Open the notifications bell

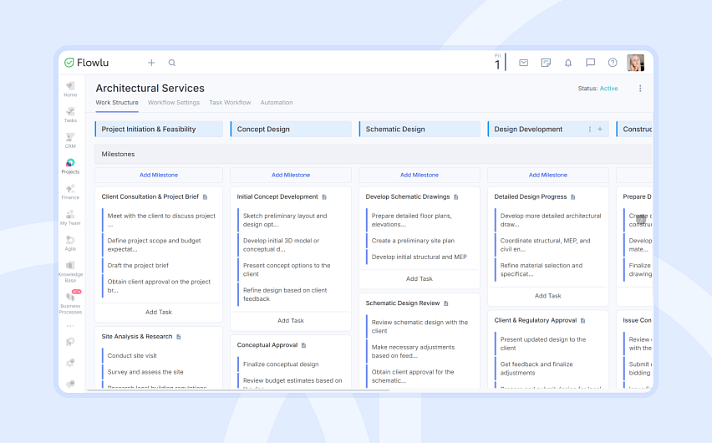tap(568, 63)
